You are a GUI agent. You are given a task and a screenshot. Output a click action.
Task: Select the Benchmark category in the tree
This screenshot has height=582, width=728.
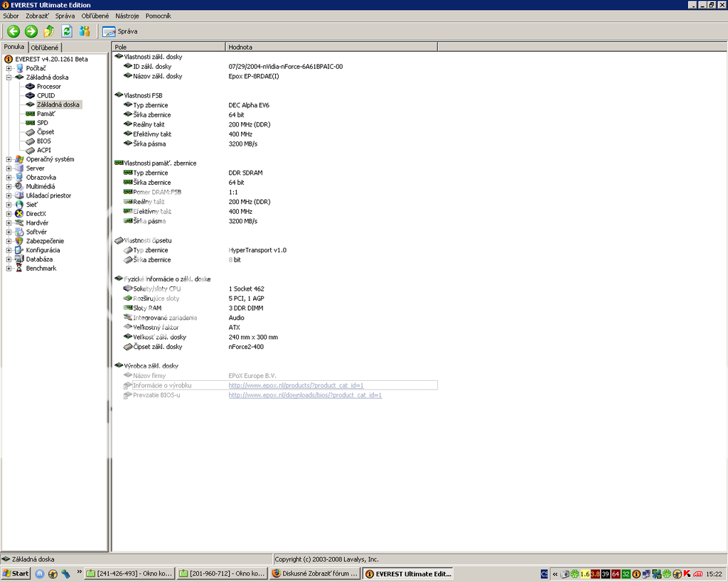(x=41, y=268)
